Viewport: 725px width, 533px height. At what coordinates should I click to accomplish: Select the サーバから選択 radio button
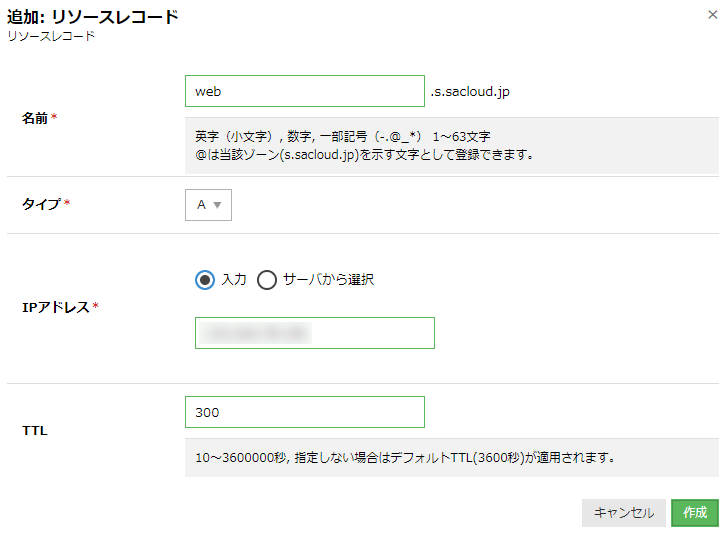click(x=267, y=280)
